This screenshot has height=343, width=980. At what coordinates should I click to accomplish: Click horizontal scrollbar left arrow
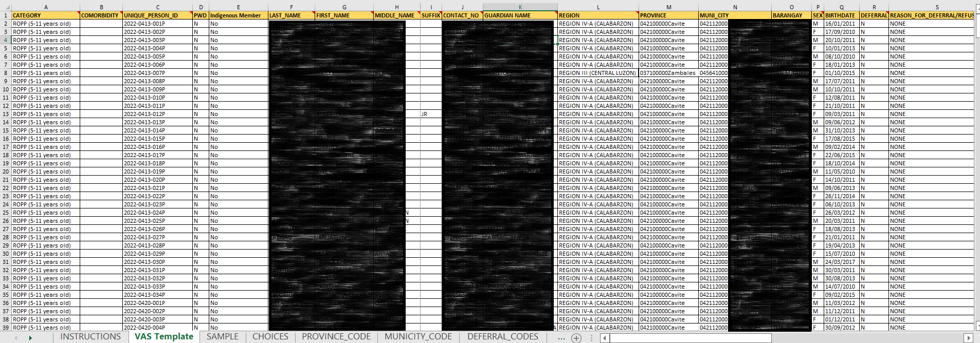coord(605,338)
